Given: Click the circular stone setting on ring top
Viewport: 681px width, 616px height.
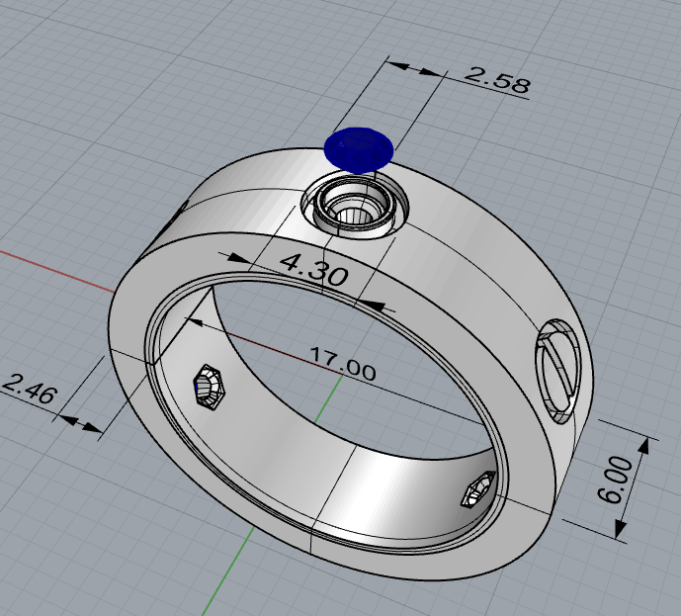Looking at the screenshot, I should coord(355,204).
